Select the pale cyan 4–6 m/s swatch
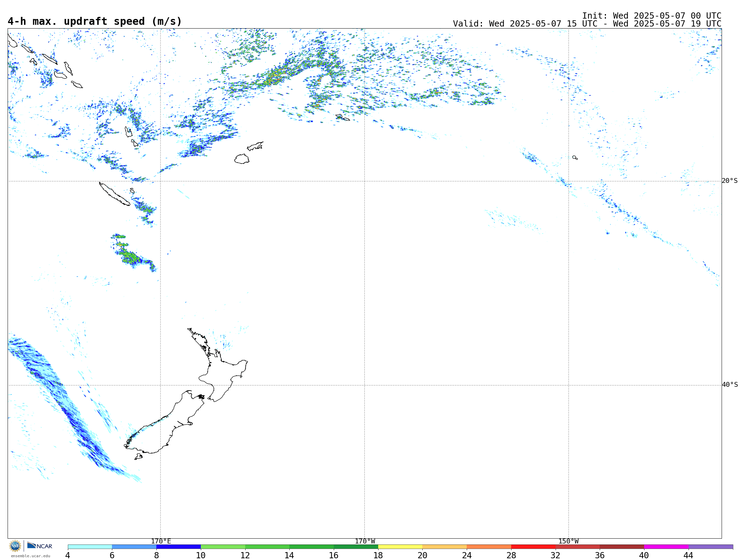The height and width of the screenshot is (560, 744). (x=90, y=547)
